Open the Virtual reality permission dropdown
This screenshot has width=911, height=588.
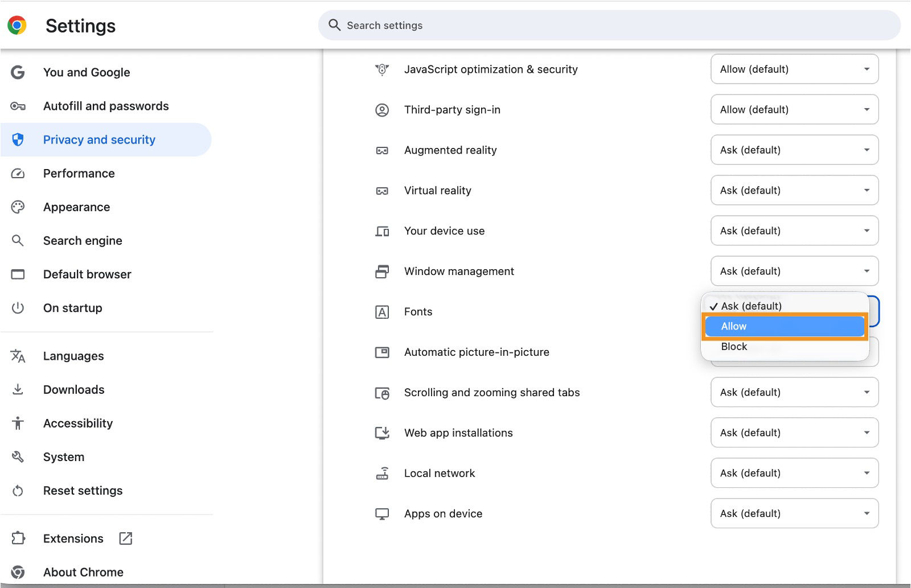[x=794, y=190]
